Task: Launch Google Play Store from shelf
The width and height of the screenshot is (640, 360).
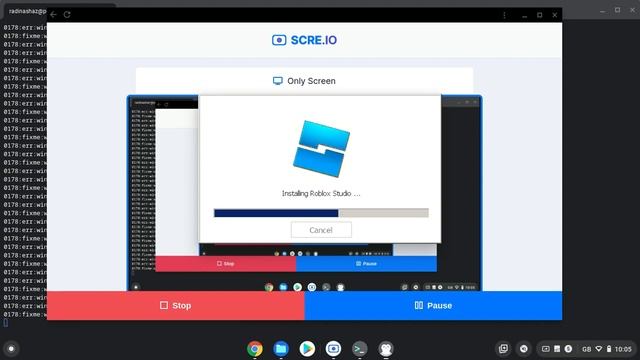Action: point(307,349)
